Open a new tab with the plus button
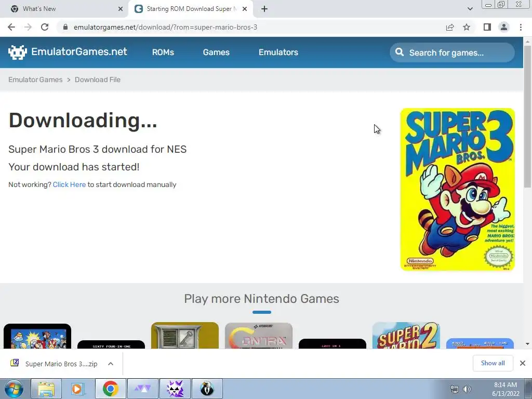Viewport: 532px width, 399px height. pyautogui.click(x=264, y=9)
